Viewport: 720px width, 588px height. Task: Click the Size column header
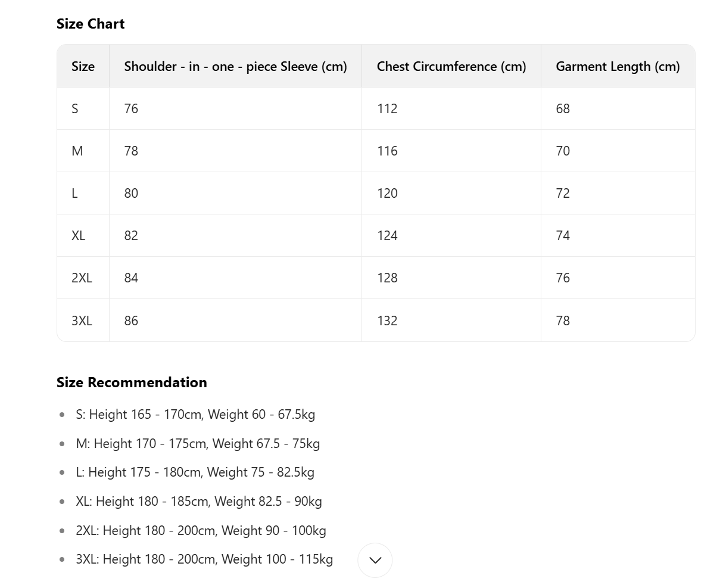tap(83, 66)
